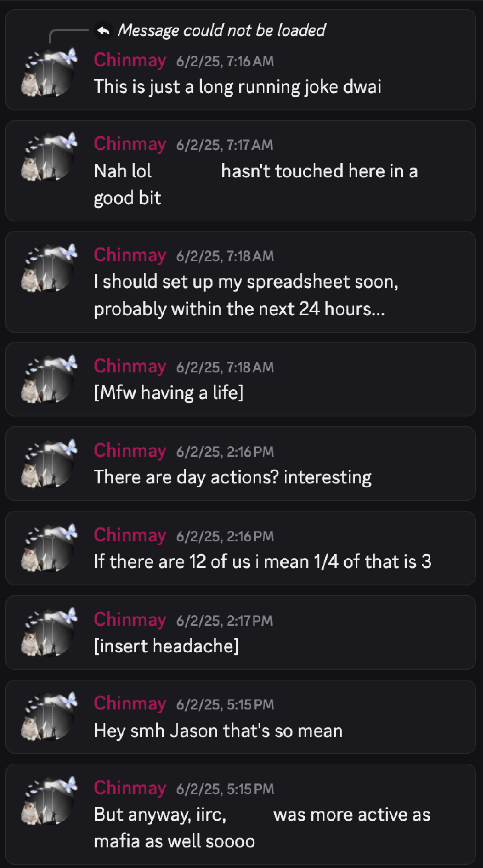Click the 6/2/25, 2:17 PM timestamp

[x=224, y=620]
